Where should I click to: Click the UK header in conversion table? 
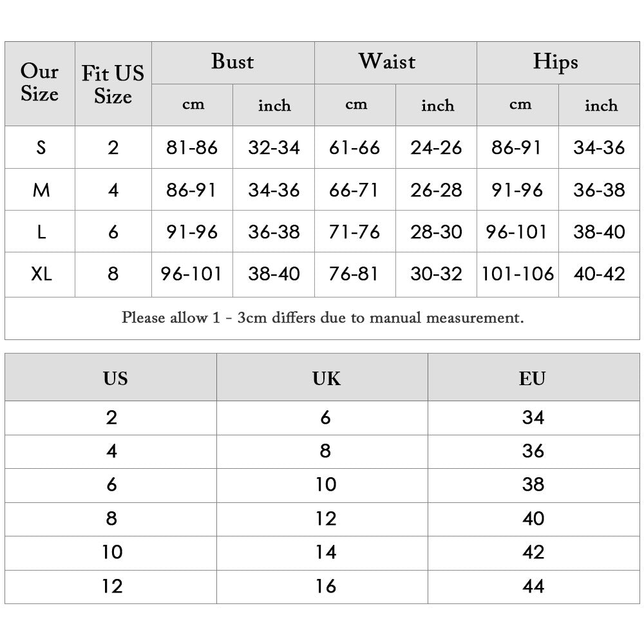click(x=326, y=378)
